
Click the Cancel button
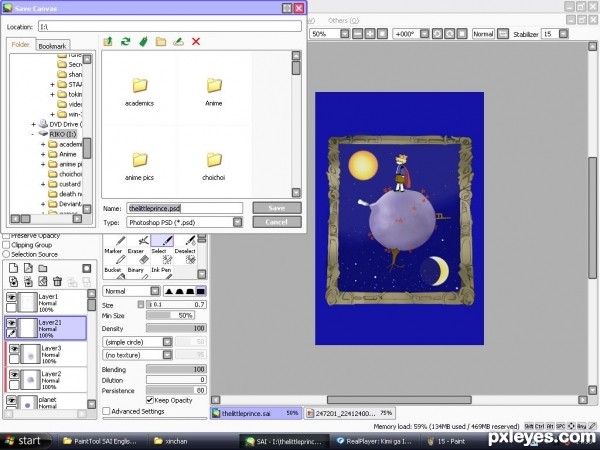(x=277, y=222)
